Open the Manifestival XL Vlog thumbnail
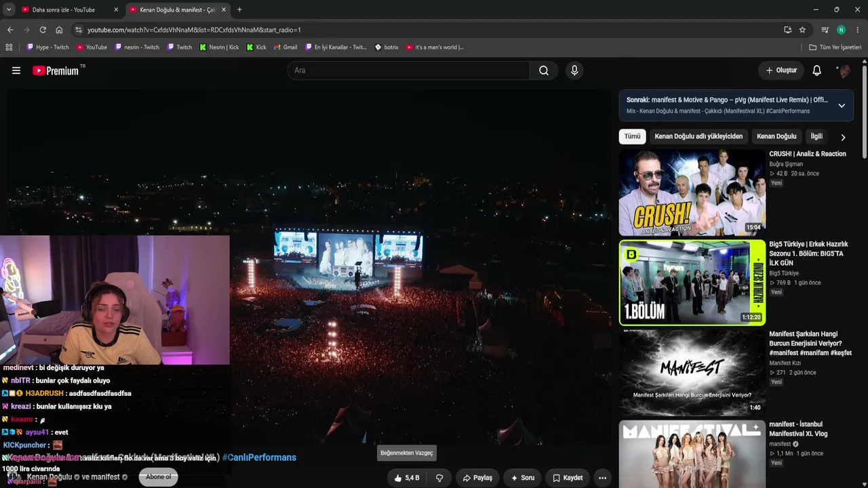This screenshot has width=868, height=488. [x=692, y=454]
